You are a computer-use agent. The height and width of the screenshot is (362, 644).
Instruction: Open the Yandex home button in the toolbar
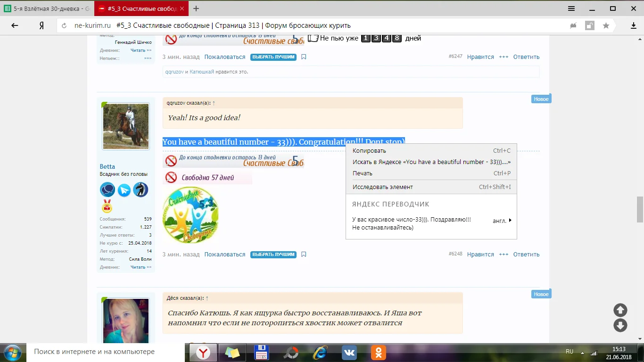coord(41,25)
